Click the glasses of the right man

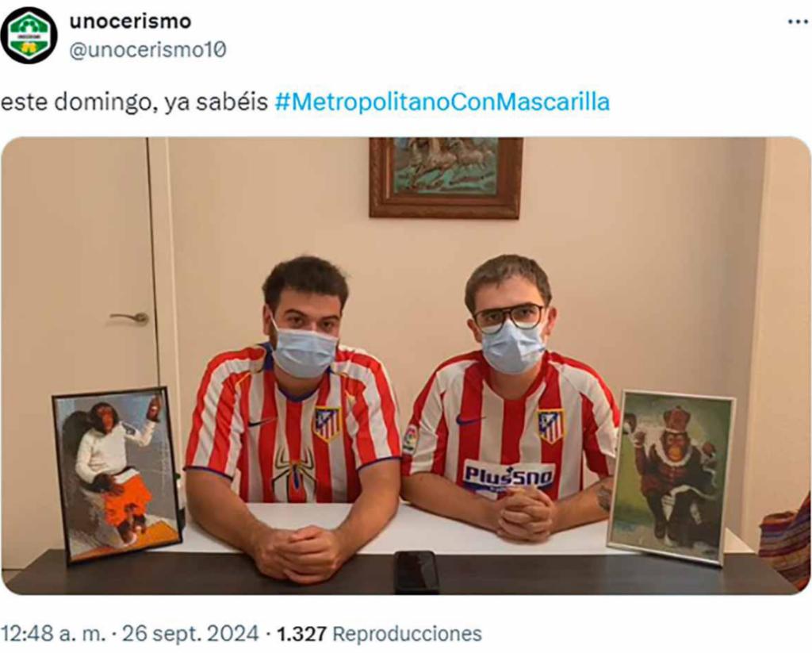click(509, 317)
